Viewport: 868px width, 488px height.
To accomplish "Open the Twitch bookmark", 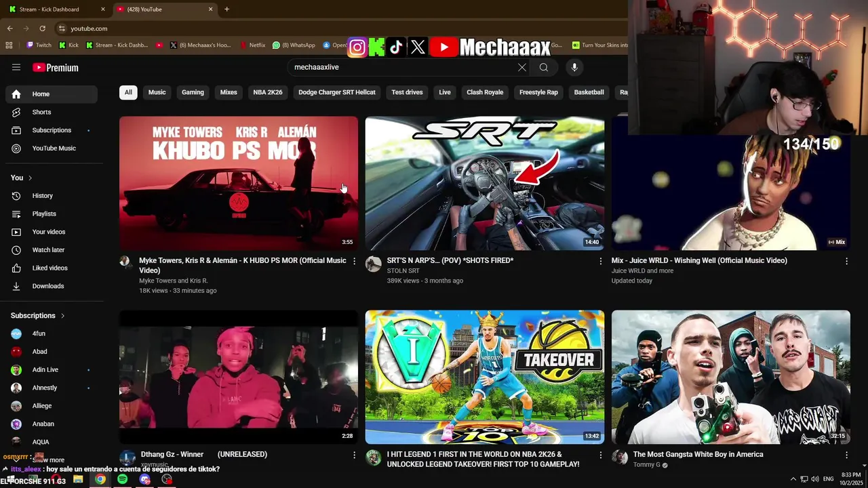I will click(x=39, y=45).
